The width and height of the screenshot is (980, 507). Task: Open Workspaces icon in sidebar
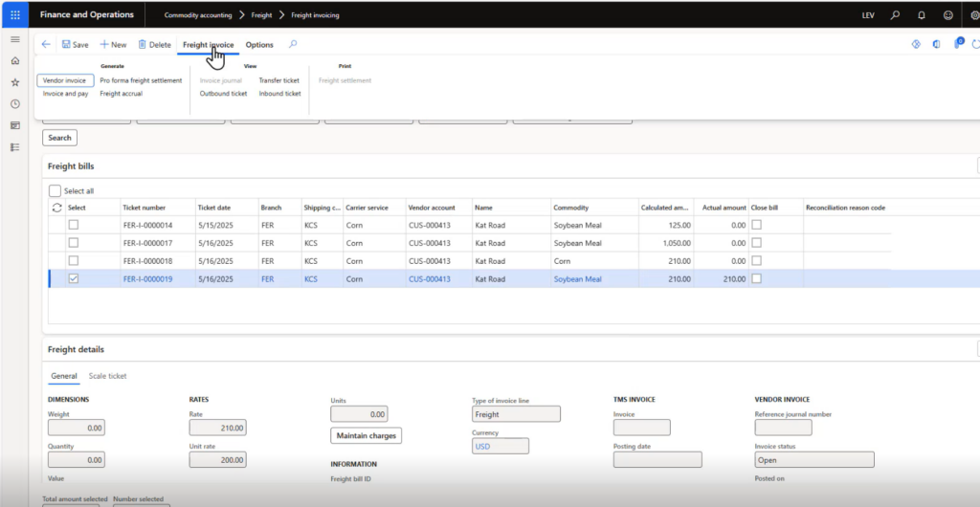pos(15,125)
